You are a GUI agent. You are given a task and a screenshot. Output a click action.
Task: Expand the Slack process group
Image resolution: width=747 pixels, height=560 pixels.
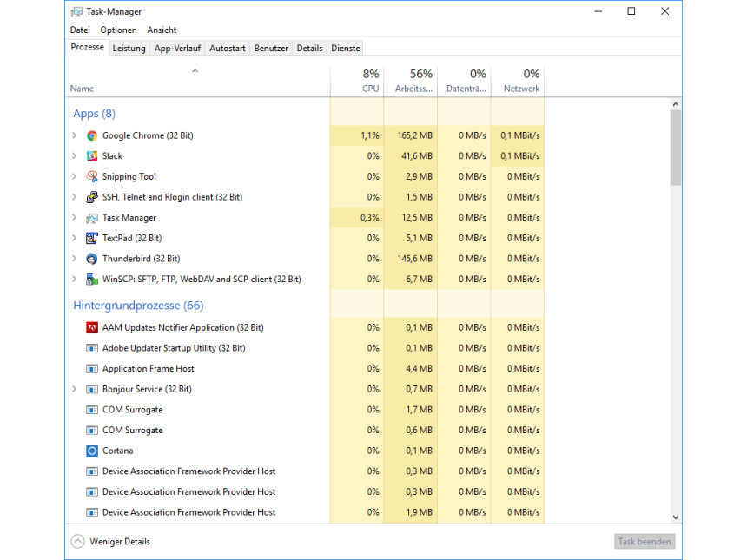(x=75, y=155)
